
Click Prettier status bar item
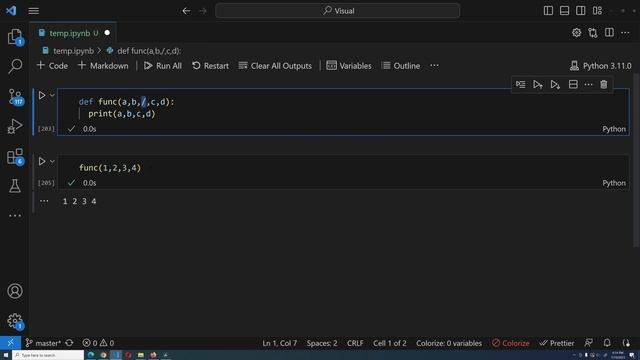[556, 343]
